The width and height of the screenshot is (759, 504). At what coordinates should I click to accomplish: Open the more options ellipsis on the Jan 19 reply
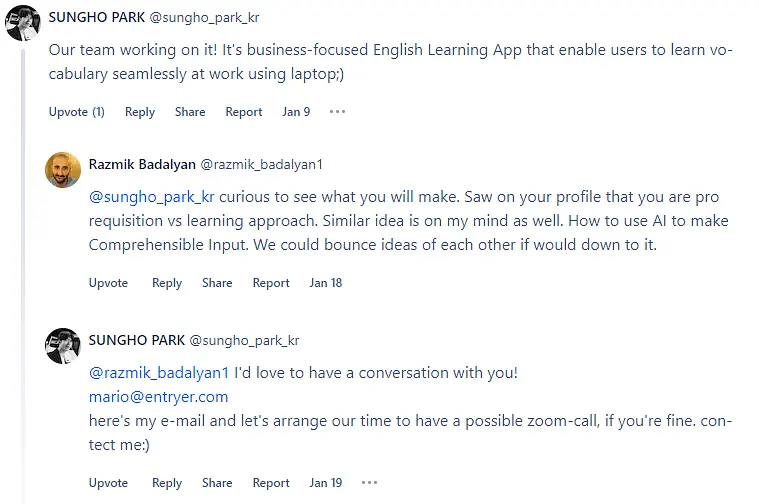pyautogui.click(x=369, y=483)
